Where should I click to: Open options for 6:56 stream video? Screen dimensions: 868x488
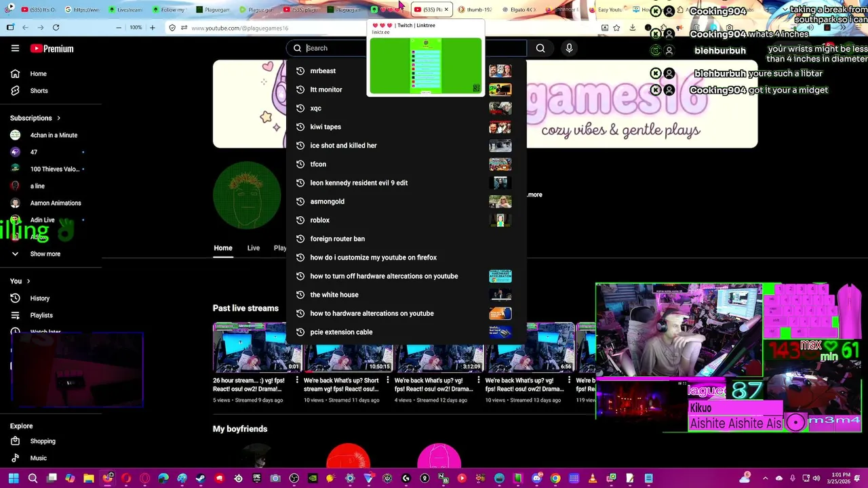[x=570, y=381]
